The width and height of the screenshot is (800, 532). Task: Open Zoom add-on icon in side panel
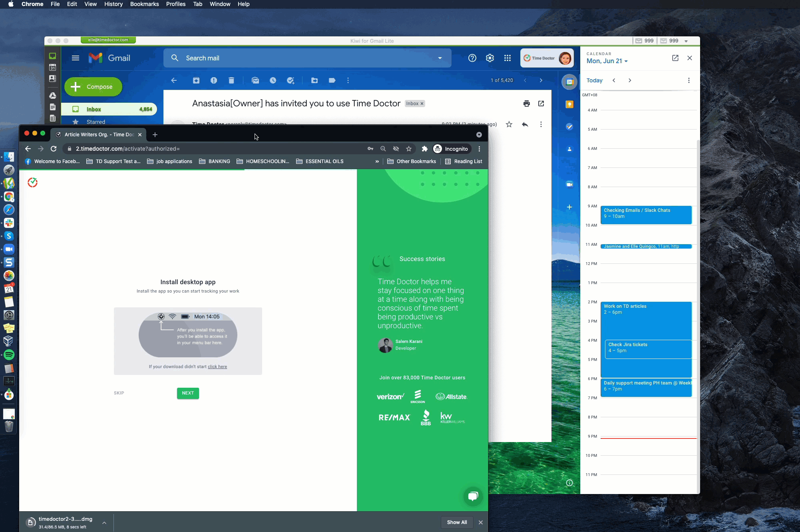tap(569, 184)
